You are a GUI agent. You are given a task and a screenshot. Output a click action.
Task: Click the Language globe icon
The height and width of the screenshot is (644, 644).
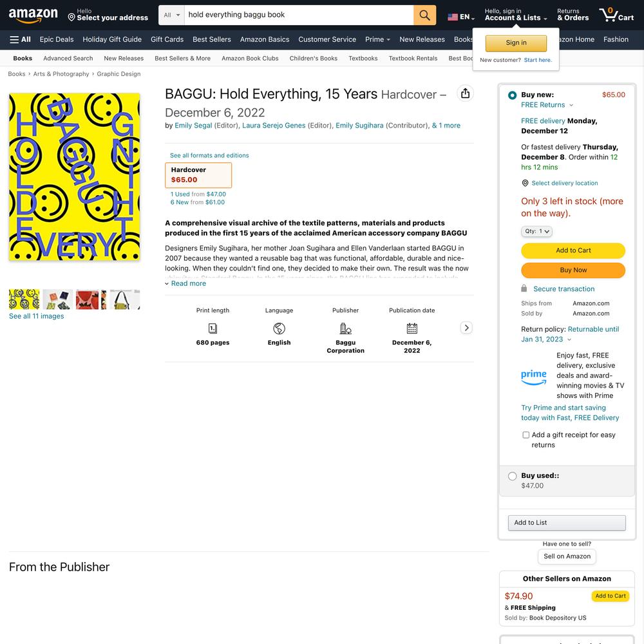(x=279, y=328)
